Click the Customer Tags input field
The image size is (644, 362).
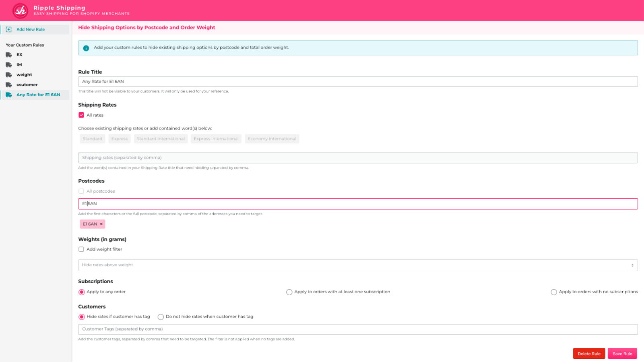tap(358, 329)
